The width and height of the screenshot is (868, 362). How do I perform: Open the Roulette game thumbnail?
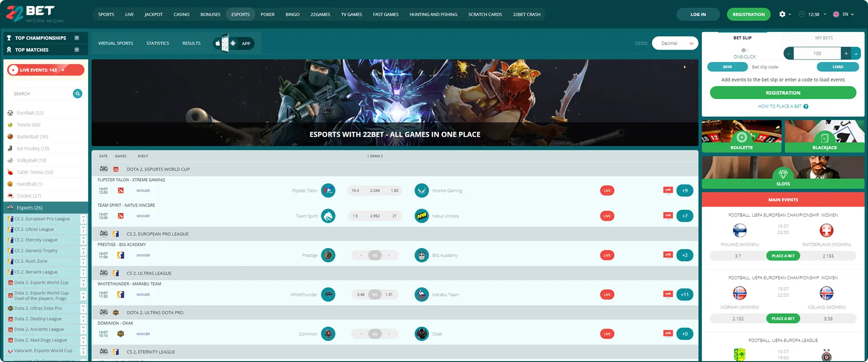tap(741, 136)
